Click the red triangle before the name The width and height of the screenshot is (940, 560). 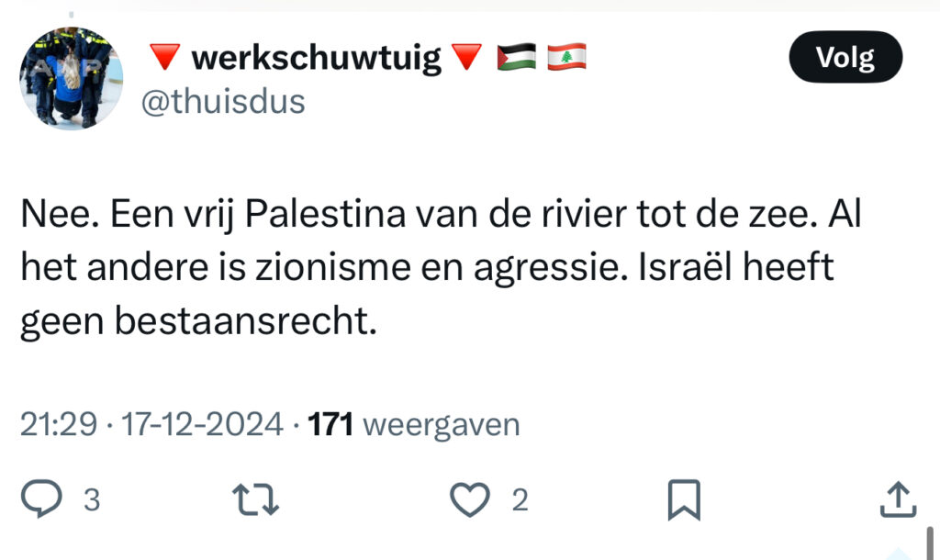[164, 60]
